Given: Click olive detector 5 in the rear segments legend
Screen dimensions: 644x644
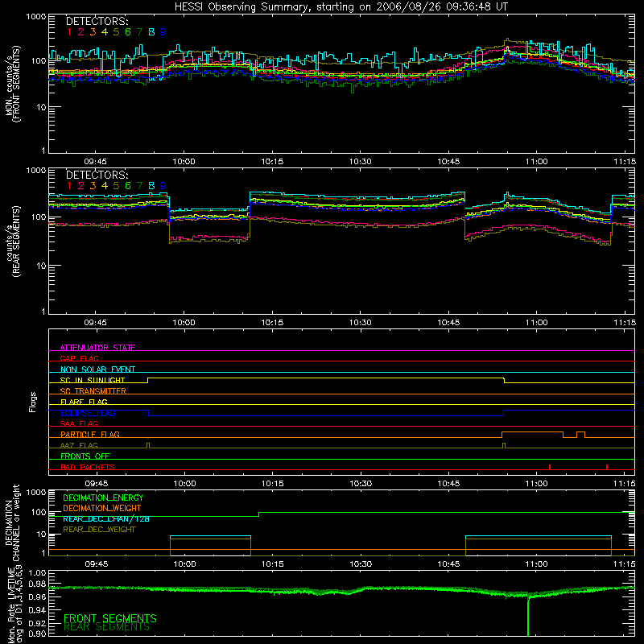Looking at the screenshot, I should pos(116,186).
